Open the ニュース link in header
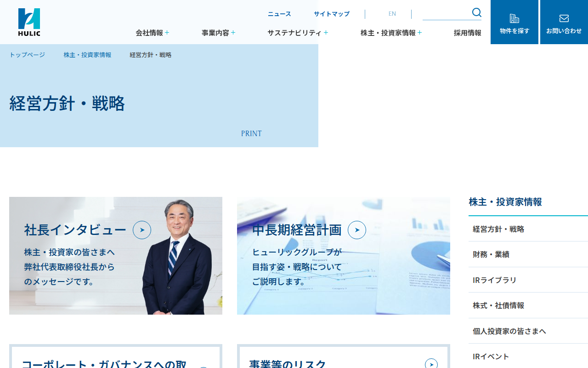This screenshot has height=368, width=588. click(279, 14)
